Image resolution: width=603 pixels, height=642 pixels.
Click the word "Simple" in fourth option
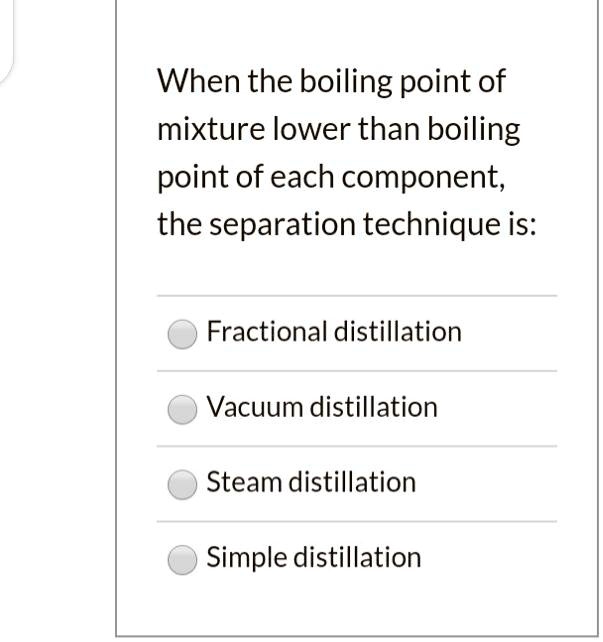pos(246,558)
